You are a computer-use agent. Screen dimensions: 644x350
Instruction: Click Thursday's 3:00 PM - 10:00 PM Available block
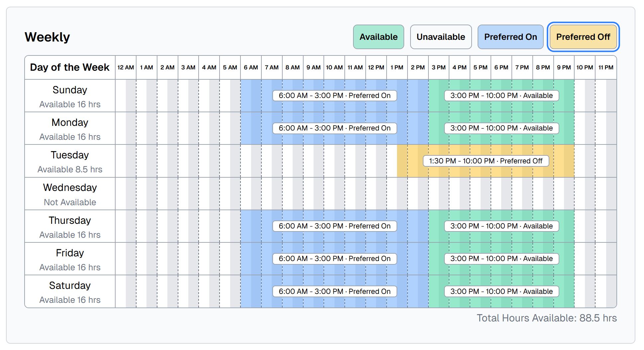(x=502, y=226)
